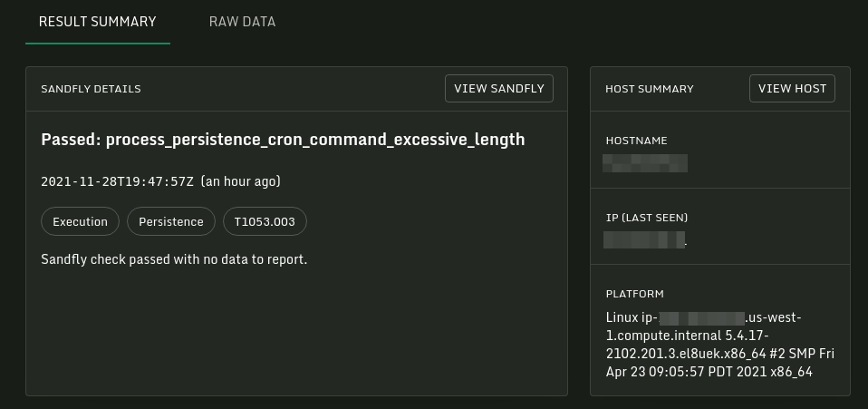
Task: Click the Hostname label
Action: click(636, 141)
